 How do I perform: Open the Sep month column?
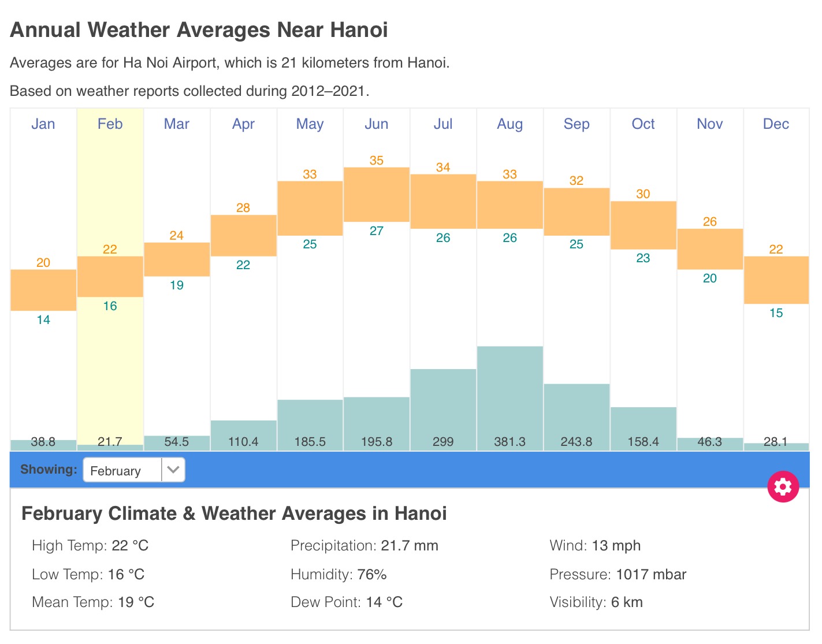[x=576, y=124]
